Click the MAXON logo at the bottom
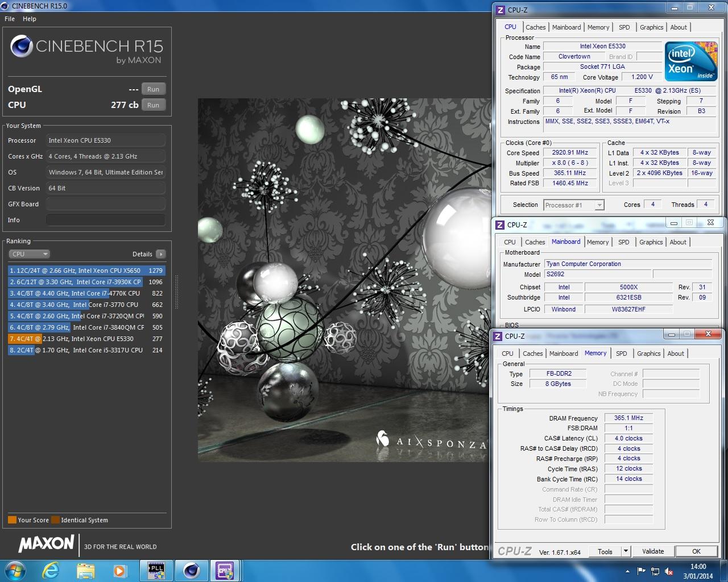Screen dimensions: 728x582 point(47,544)
